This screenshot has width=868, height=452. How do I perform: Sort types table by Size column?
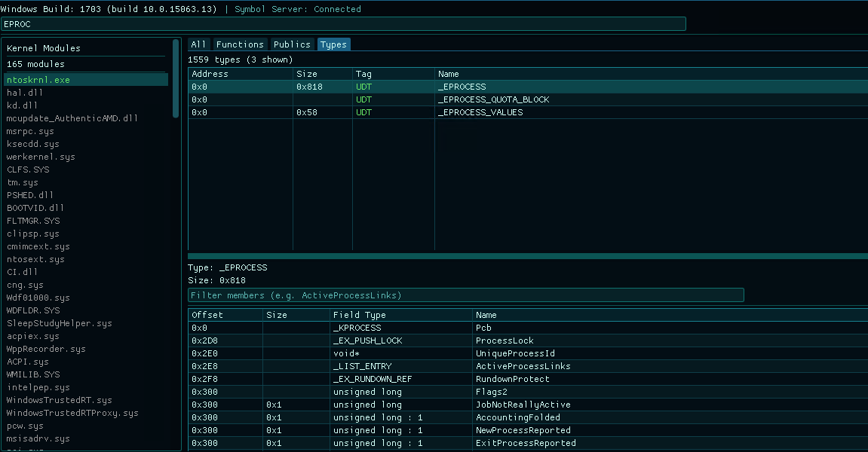322,74
